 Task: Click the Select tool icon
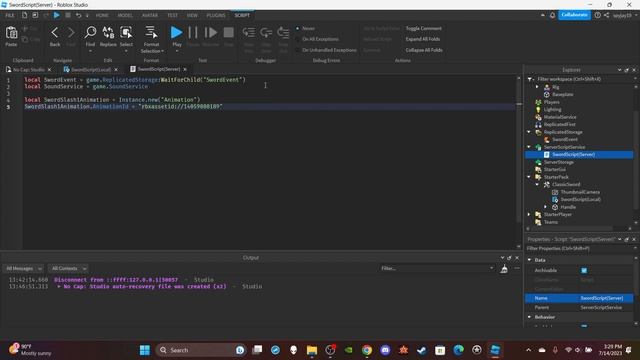[126, 33]
